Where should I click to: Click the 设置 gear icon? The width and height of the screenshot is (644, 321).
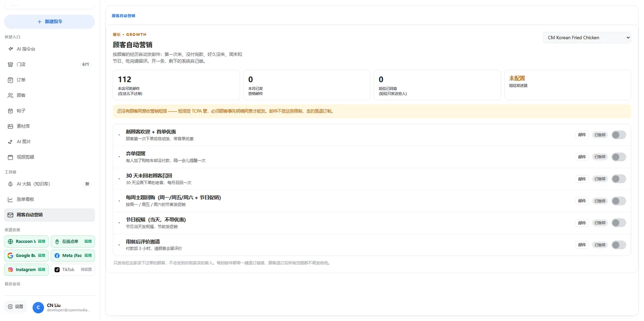click(10, 307)
